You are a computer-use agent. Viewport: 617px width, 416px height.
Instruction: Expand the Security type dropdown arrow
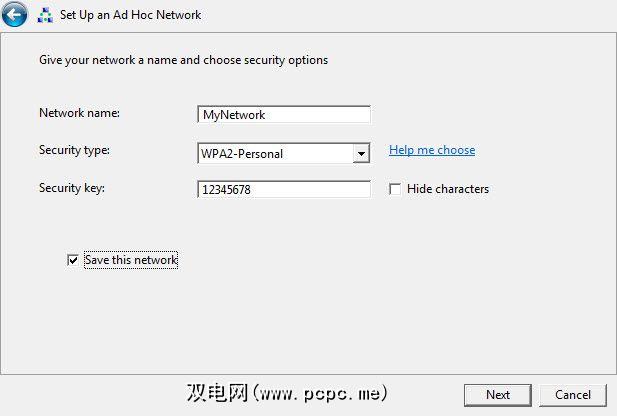(361, 154)
